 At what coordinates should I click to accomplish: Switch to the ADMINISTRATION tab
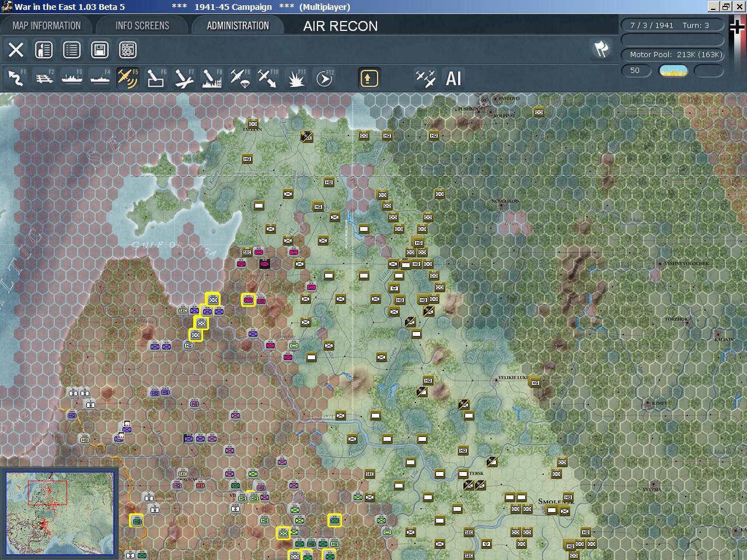click(238, 26)
